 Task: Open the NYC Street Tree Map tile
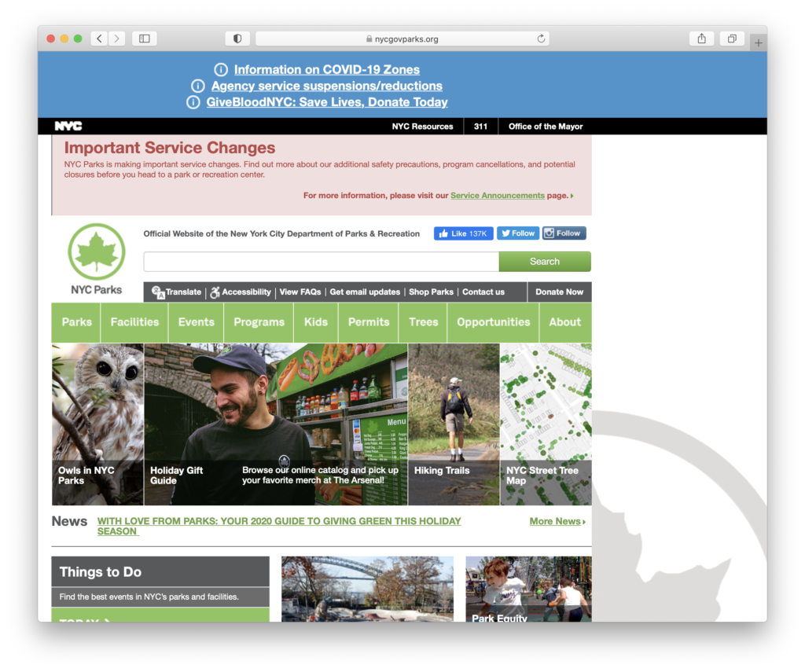pyautogui.click(x=546, y=424)
